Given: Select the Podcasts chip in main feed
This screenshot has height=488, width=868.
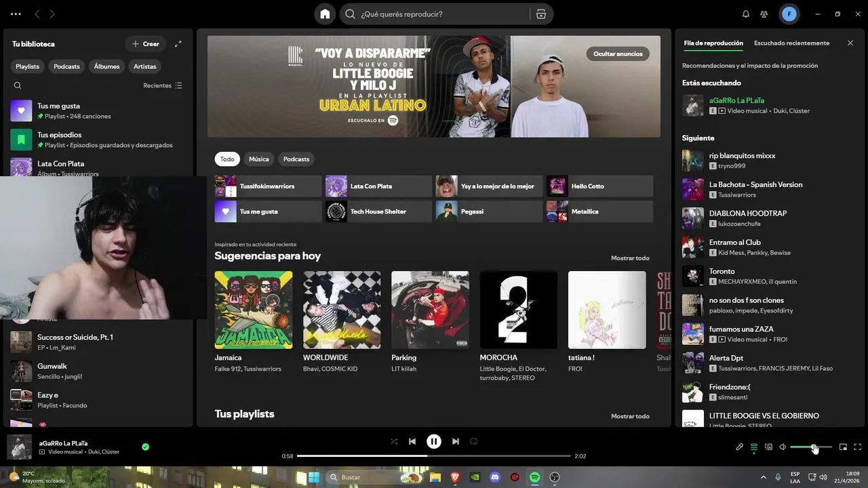Looking at the screenshot, I should click(x=296, y=159).
